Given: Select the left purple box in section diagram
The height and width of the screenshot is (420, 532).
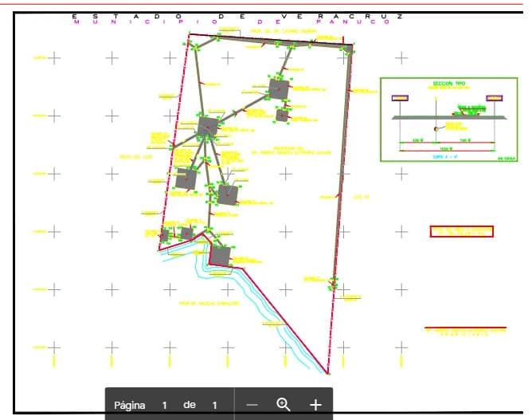Looking at the screenshot, I should pos(400,99).
